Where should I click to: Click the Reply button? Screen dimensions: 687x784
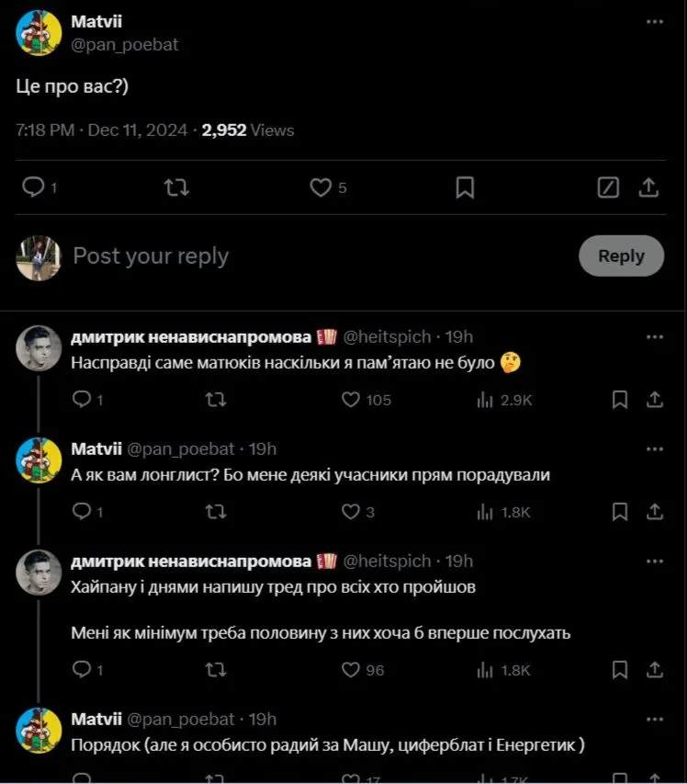click(621, 256)
